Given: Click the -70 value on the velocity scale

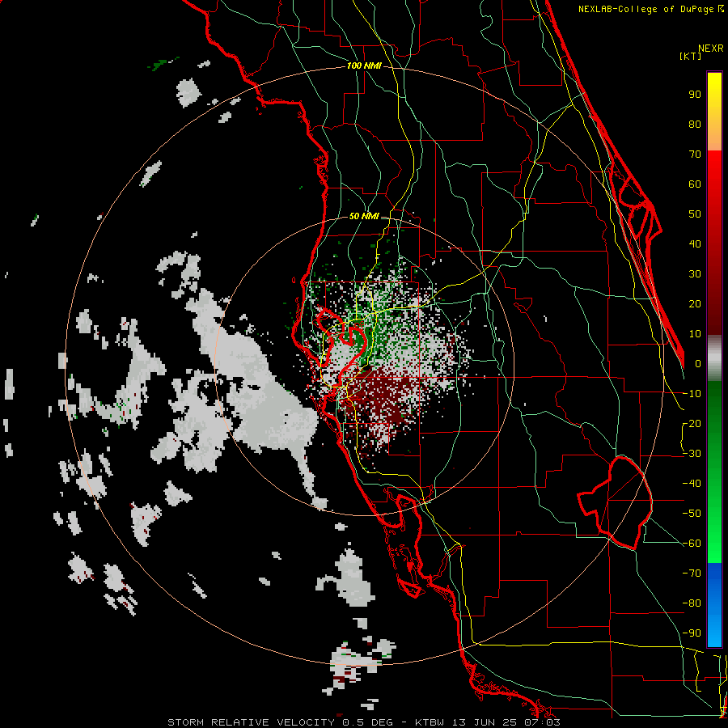Looking at the screenshot, I should pos(692,573).
